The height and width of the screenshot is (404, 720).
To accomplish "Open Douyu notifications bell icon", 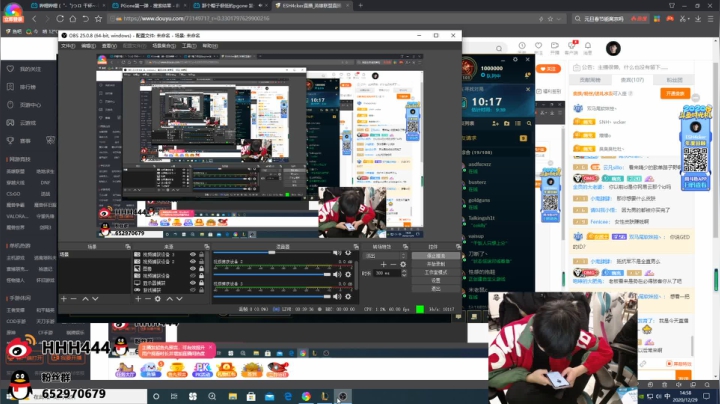I will (x=588, y=45).
